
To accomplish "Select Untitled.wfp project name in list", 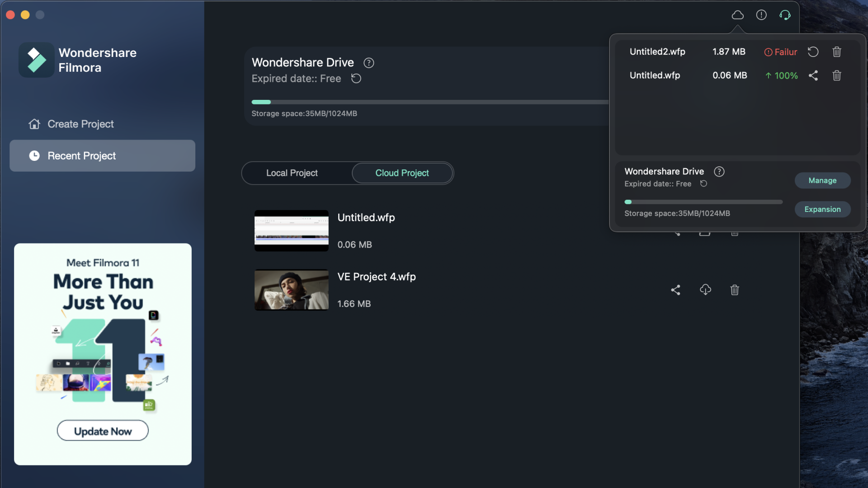I will (x=366, y=218).
